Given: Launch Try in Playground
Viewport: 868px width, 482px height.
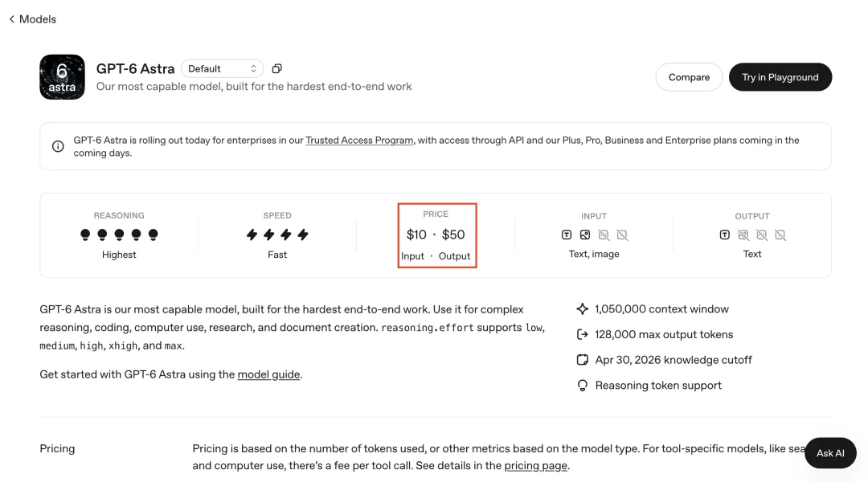Looking at the screenshot, I should (x=780, y=77).
